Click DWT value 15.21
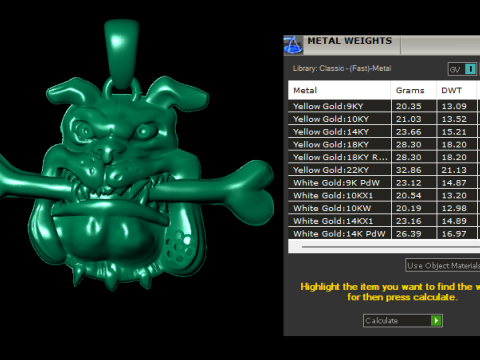The height and width of the screenshot is (360, 480). pyautogui.click(x=454, y=132)
